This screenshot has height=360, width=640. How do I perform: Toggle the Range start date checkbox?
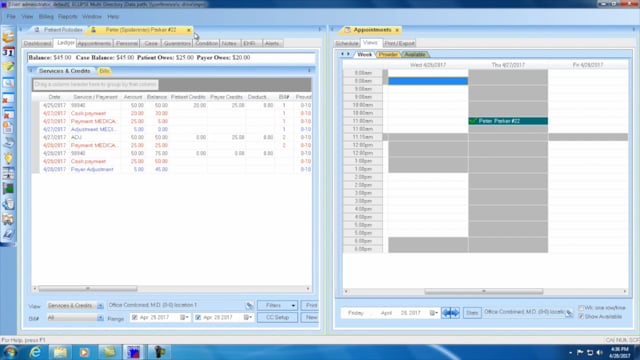(x=134, y=317)
